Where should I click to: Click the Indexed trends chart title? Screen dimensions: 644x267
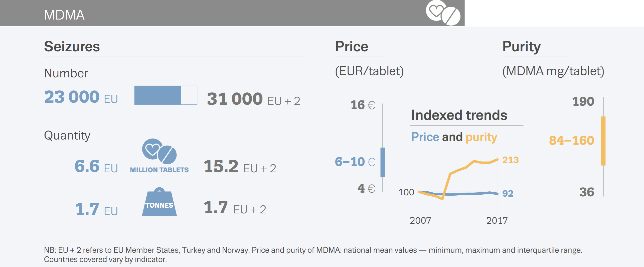[x=459, y=115]
